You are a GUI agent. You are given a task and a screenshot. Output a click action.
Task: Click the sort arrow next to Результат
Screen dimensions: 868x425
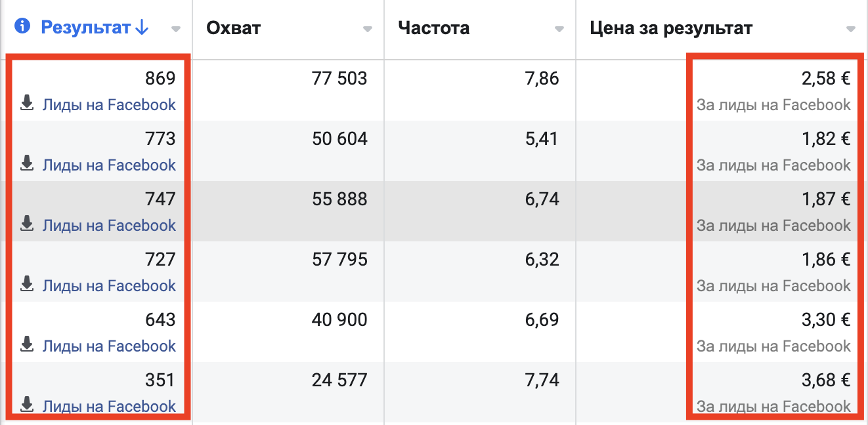142,28
